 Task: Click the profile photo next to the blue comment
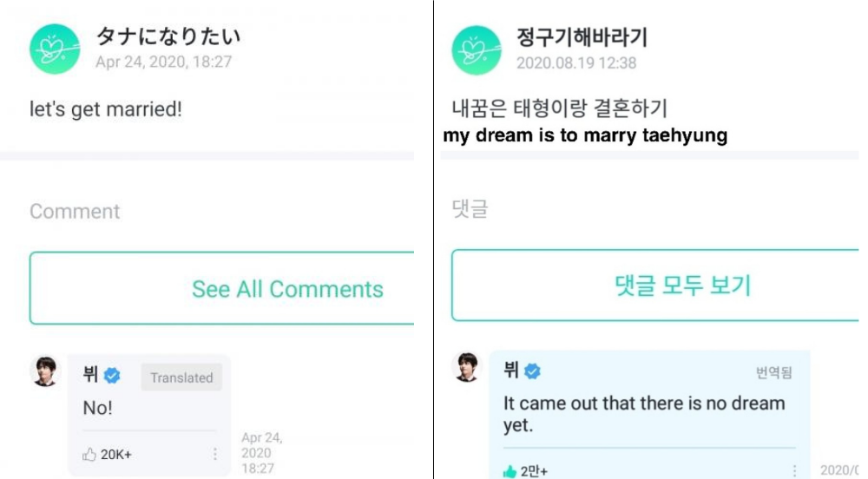point(468,367)
